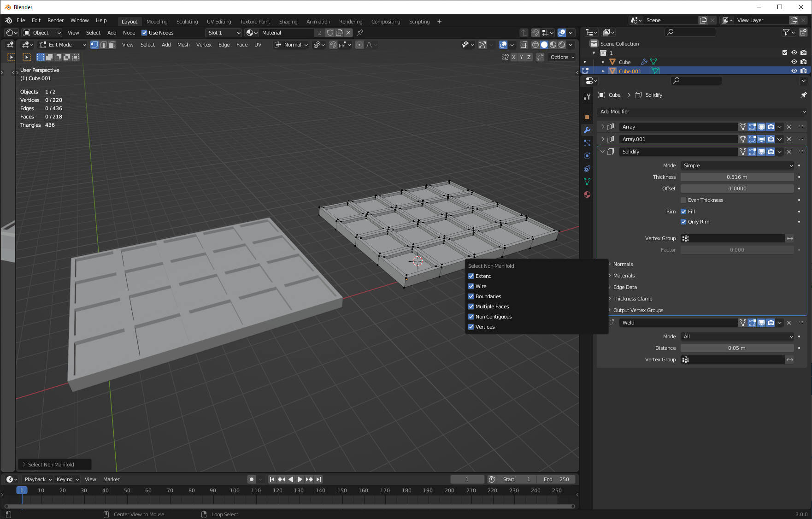Image resolution: width=812 pixels, height=519 pixels.
Task: Open timeline Keying menu
Action: coord(68,479)
